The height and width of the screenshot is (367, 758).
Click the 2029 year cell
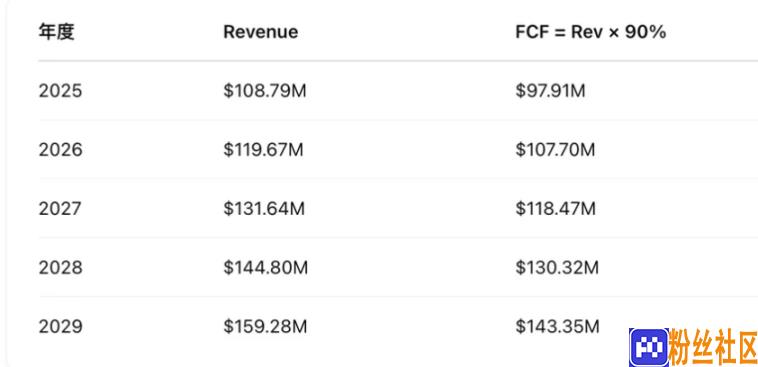[60, 326]
